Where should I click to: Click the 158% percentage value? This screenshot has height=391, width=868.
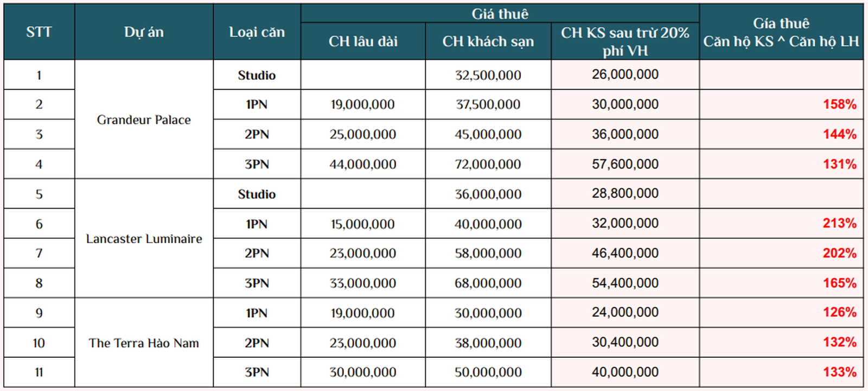[839, 104]
